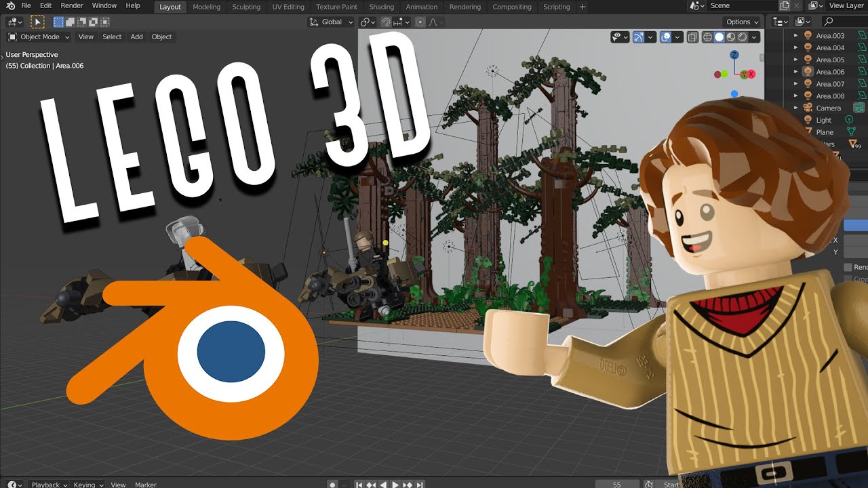Click the Camera object data icon
Viewport: 868px width, 488px height.
[859, 108]
